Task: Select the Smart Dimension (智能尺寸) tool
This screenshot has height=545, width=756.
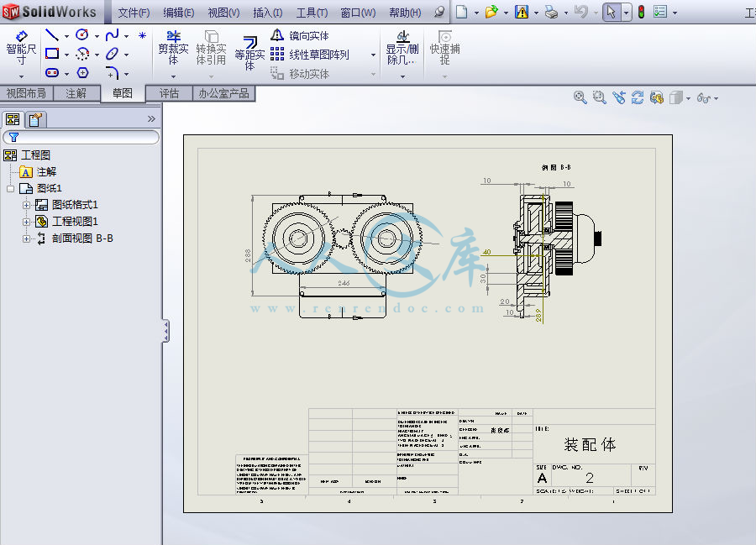Action: coord(21,48)
